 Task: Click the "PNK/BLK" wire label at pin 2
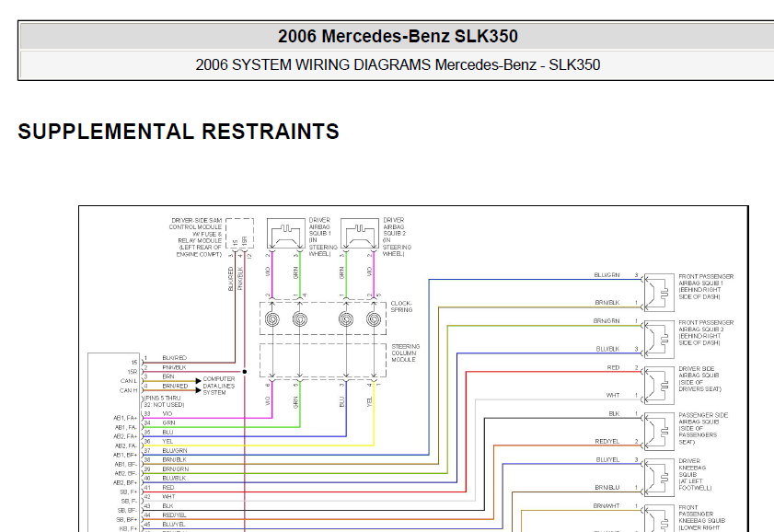click(174, 367)
